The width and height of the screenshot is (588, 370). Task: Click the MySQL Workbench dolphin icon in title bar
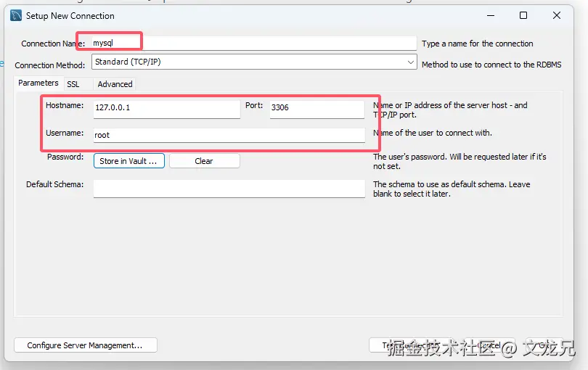pos(16,16)
